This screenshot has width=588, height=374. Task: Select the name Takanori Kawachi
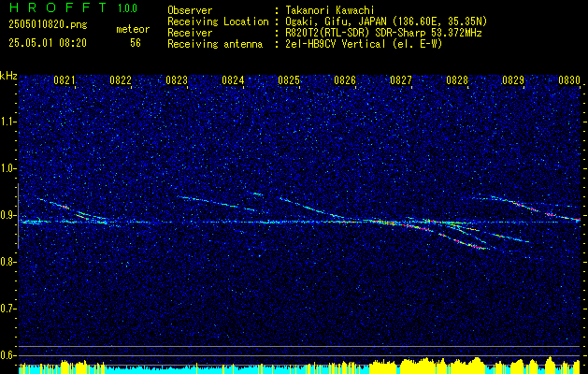click(330, 11)
